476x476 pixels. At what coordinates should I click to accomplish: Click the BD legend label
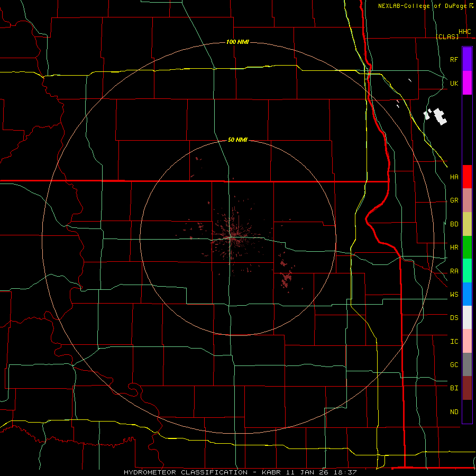(x=454, y=224)
